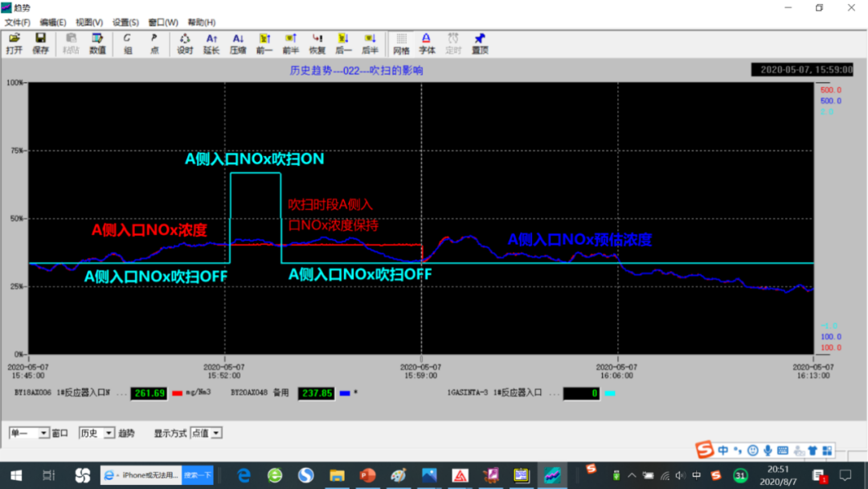Toggle the 网格 (Grid) display button
The image size is (868, 489).
(401, 43)
